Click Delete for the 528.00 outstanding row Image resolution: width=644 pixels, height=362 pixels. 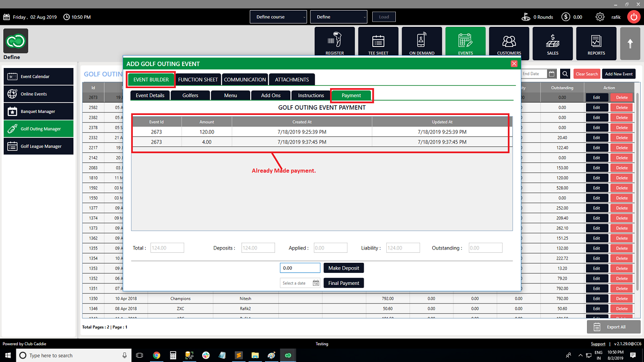click(622, 188)
